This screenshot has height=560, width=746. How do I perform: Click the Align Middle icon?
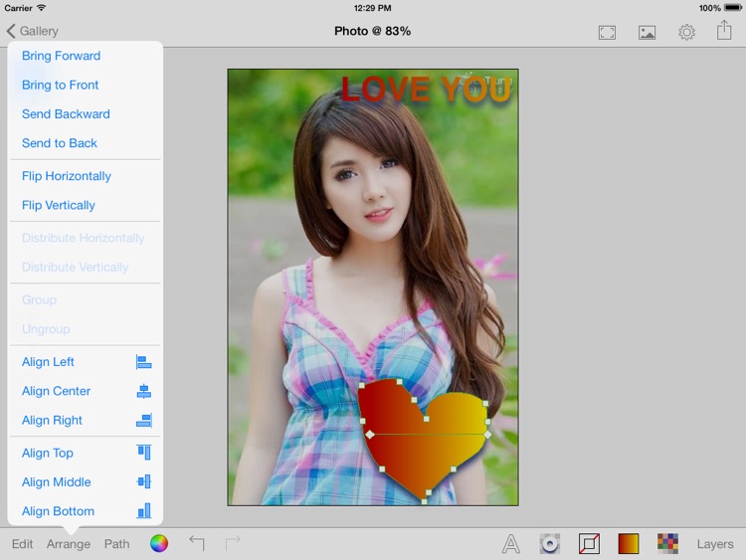point(143,481)
